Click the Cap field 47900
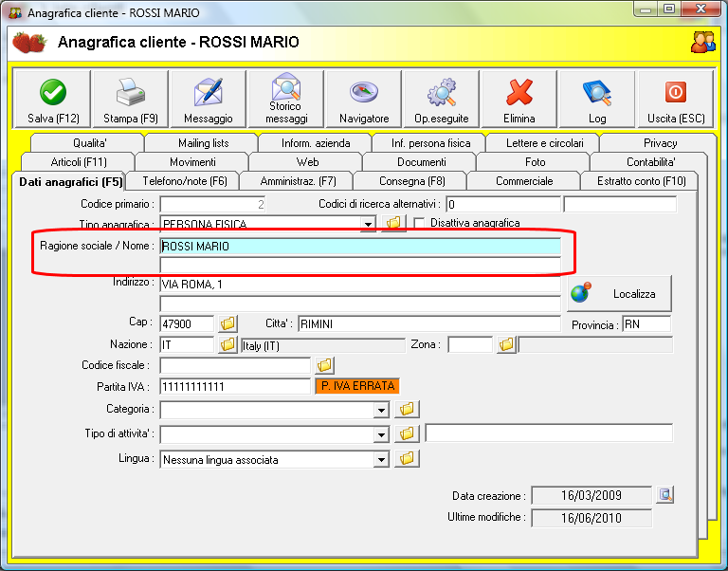 pos(187,323)
